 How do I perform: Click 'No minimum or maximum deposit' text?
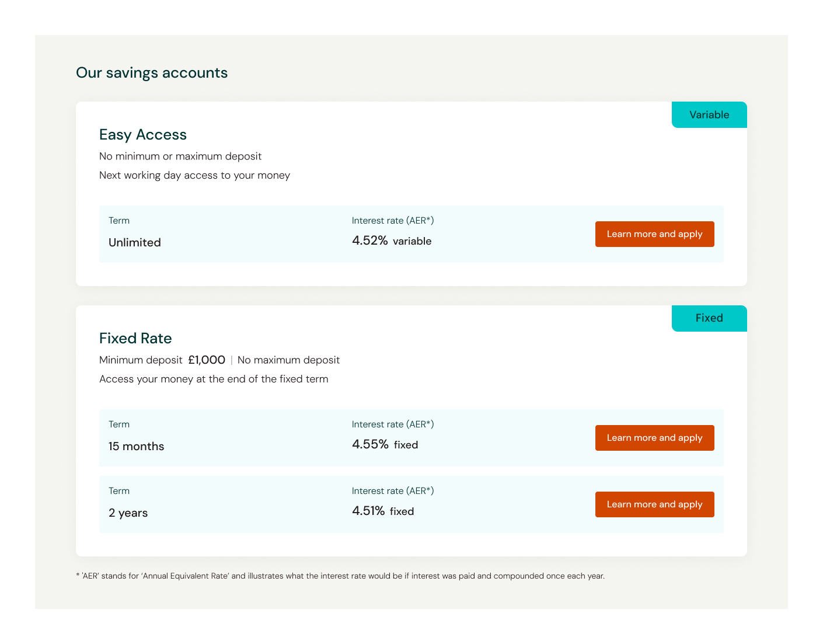(x=180, y=156)
